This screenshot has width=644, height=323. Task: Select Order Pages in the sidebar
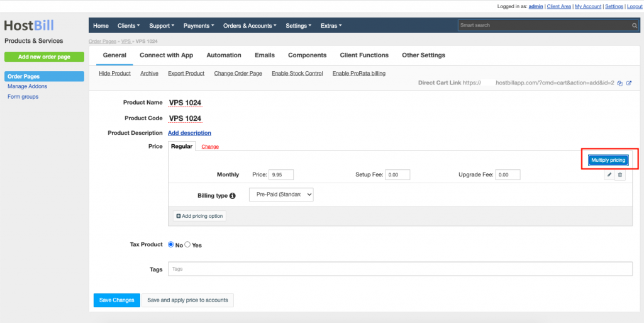(45, 76)
